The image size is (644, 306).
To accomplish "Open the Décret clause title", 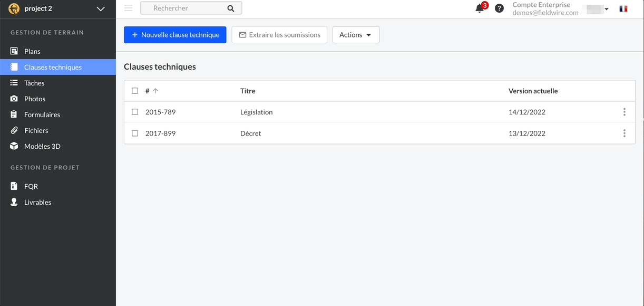I will pyautogui.click(x=251, y=133).
